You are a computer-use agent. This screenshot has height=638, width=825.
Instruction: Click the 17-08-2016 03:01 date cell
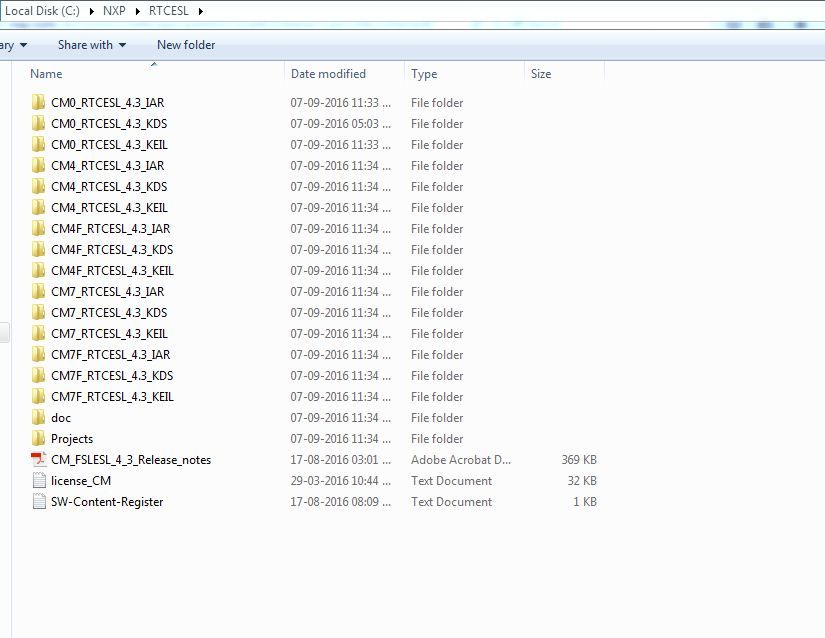[340, 460]
